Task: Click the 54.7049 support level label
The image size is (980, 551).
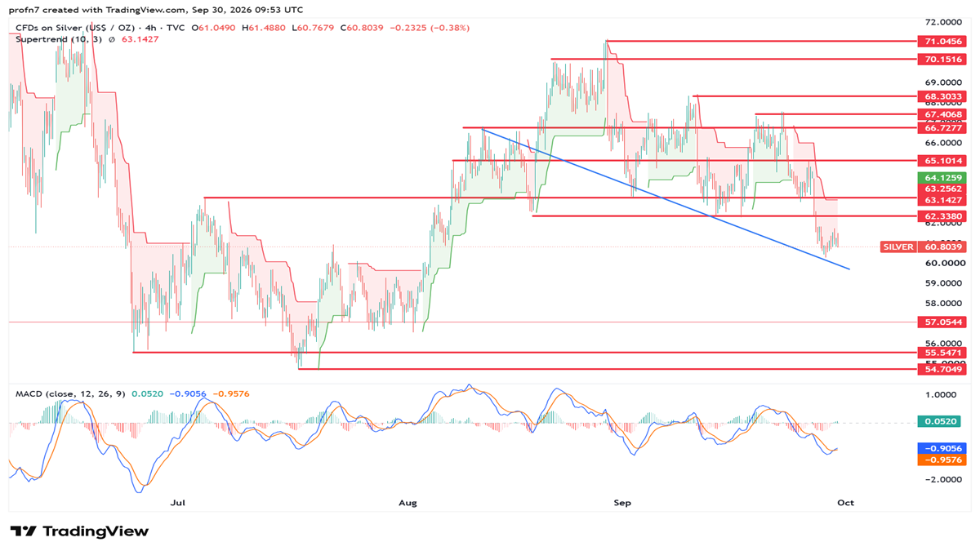Action: (944, 369)
